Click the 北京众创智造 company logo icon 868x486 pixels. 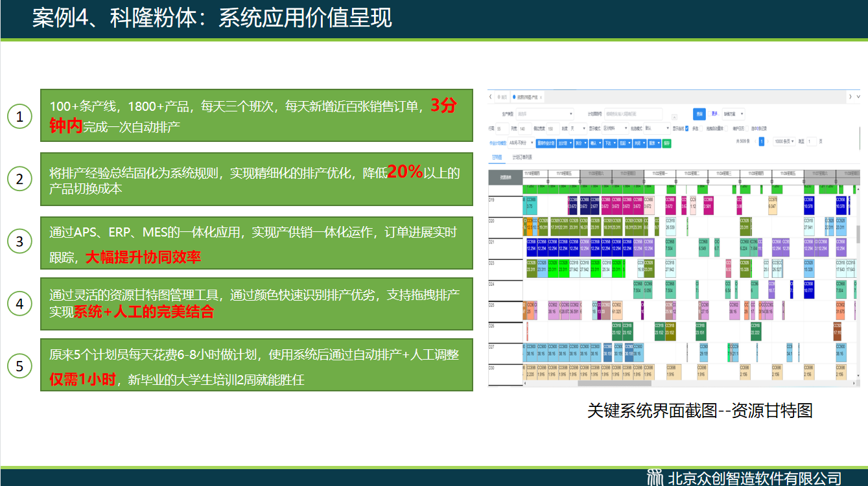coord(655,478)
